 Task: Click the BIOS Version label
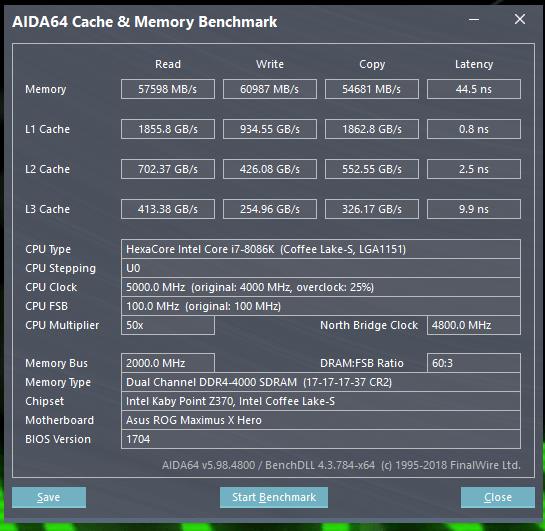[x=58, y=440]
